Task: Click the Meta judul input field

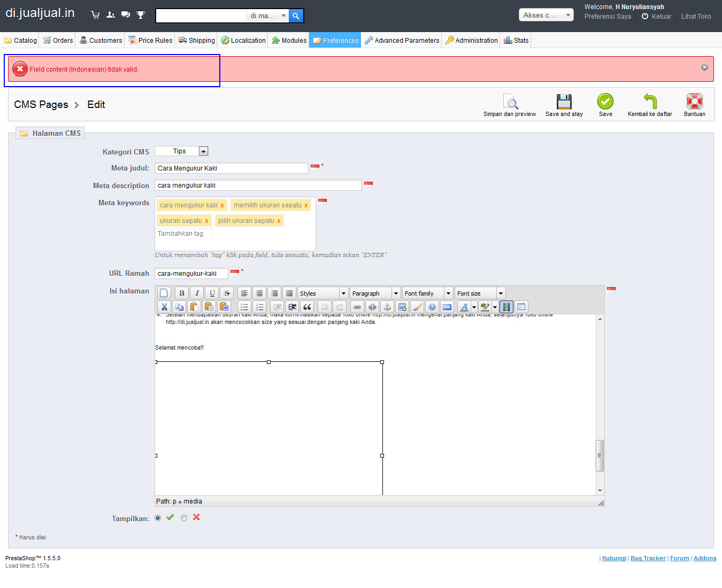Action: coord(232,168)
